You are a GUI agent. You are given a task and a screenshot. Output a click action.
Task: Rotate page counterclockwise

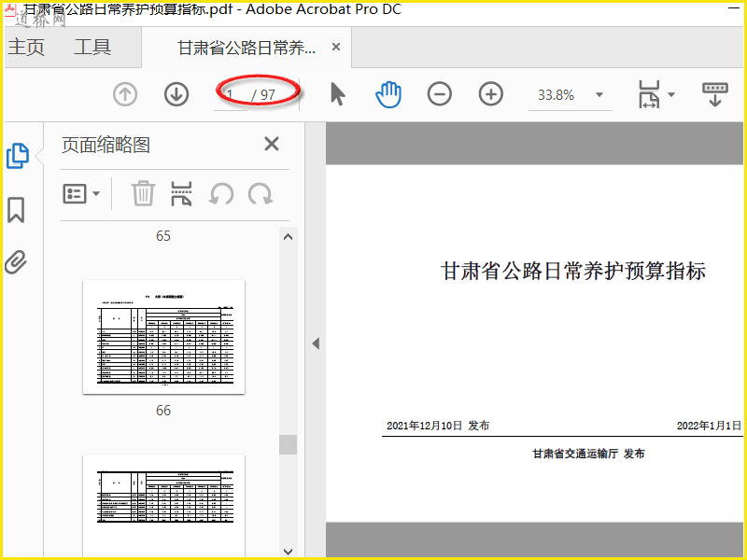pyautogui.click(x=221, y=194)
